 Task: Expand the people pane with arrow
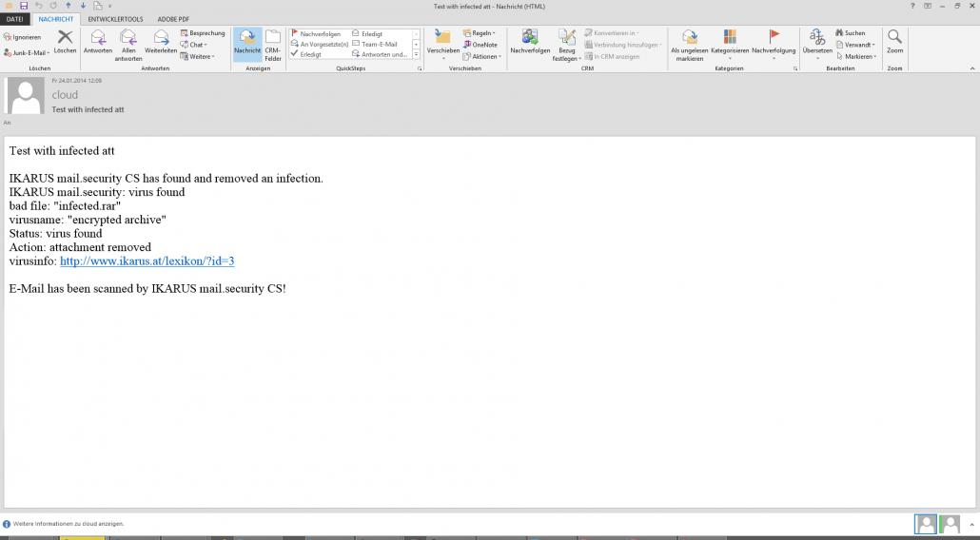coord(971,525)
